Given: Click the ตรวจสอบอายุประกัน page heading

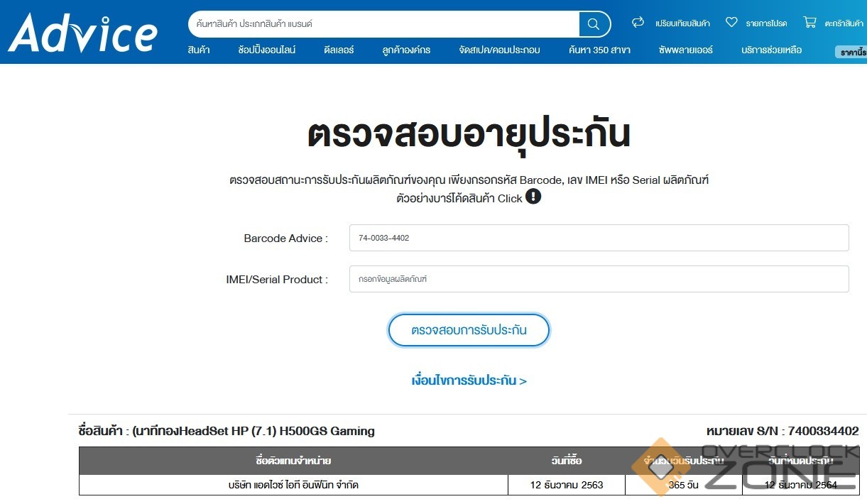Looking at the screenshot, I should pyautogui.click(x=469, y=134).
